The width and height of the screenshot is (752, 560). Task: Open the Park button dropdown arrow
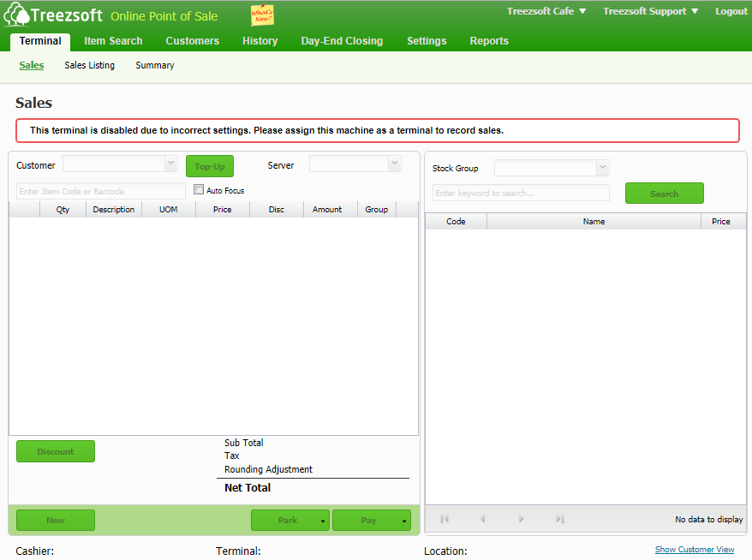tap(323, 521)
